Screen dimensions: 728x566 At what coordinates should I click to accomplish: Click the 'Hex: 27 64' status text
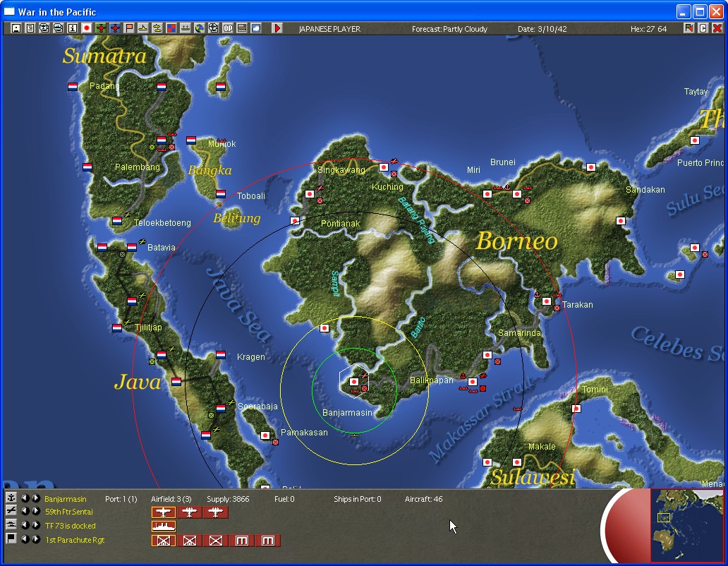point(648,29)
